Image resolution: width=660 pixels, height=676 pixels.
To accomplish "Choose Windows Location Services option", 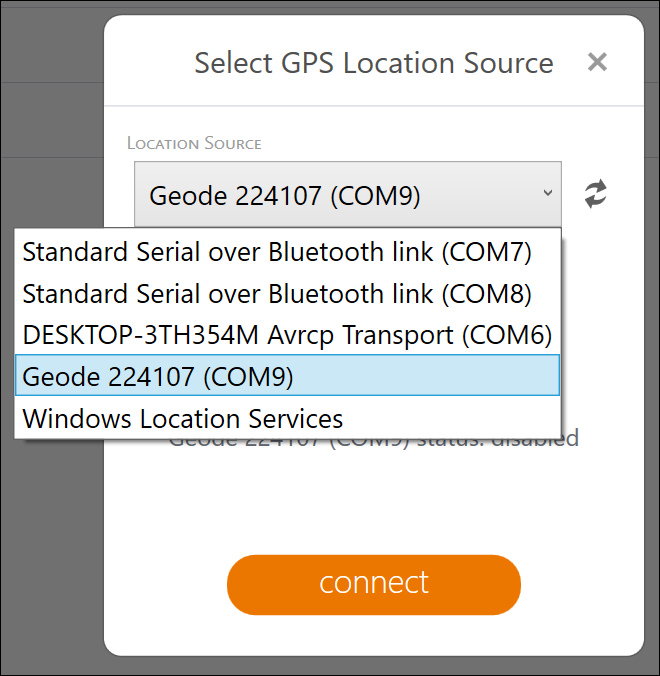I will point(288,418).
